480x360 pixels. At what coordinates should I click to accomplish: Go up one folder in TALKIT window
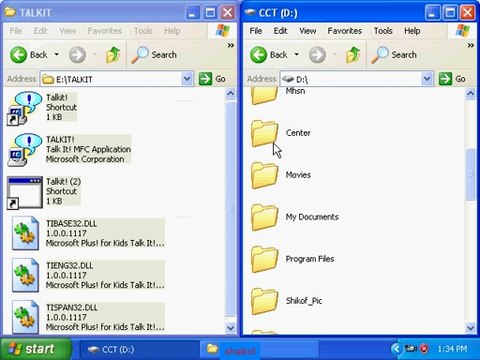tap(113, 55)
